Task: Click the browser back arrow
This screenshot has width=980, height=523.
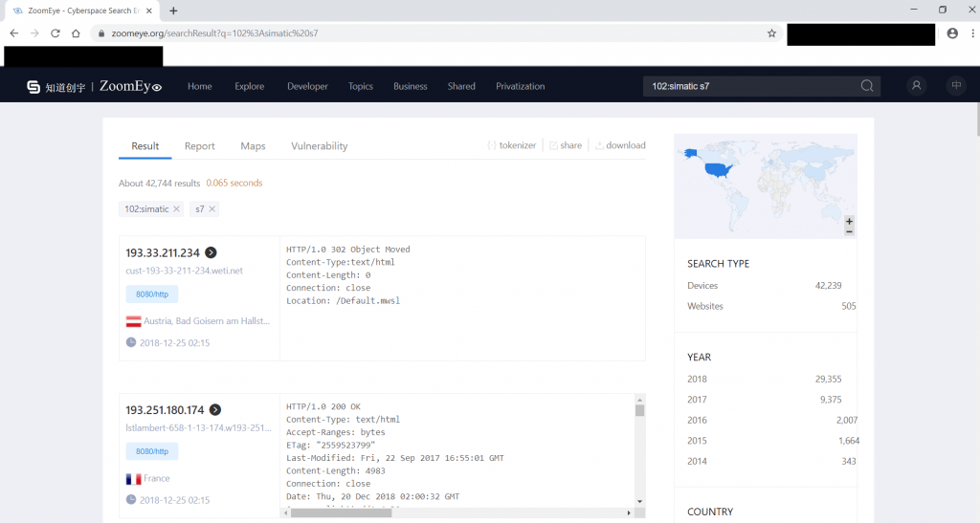Action: (13, 33)
